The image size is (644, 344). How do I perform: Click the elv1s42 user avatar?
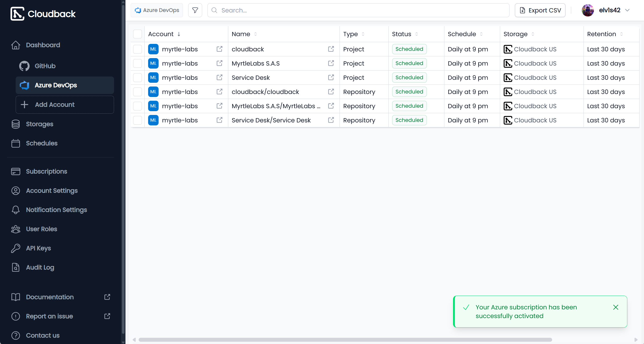(x=588, y=10)
